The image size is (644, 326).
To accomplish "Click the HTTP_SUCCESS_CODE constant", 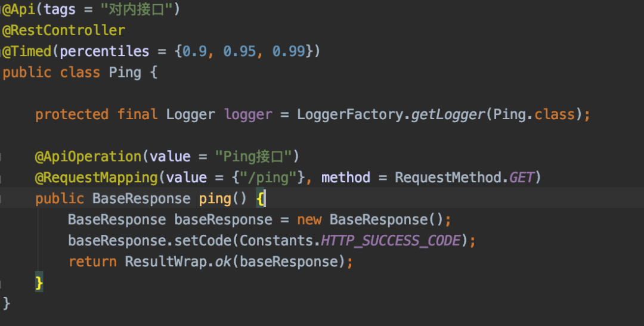I will (391, 241).
